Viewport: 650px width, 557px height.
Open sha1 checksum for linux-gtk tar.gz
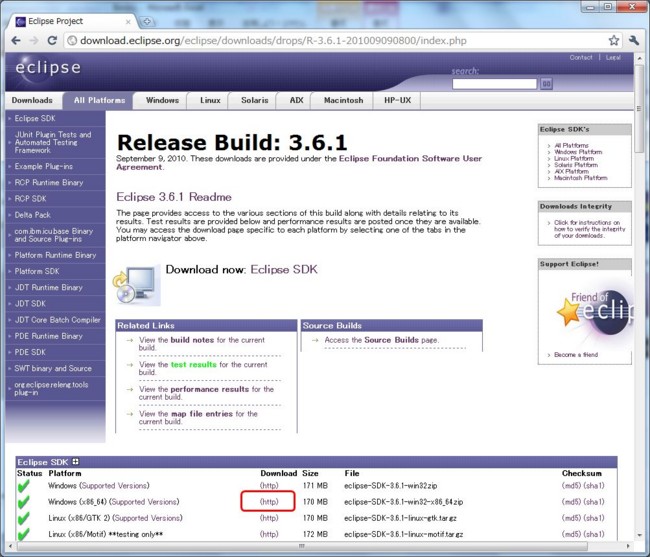click(x=594, y=518)
